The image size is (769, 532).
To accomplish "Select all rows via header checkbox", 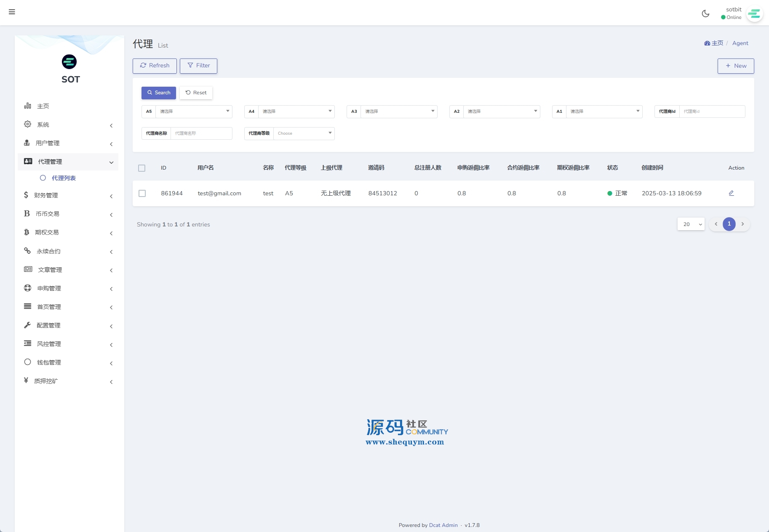I will coord(142,168).
